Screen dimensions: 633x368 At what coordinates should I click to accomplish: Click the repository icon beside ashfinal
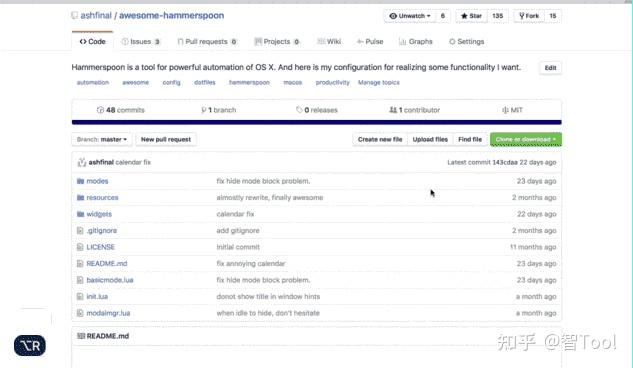[x=74, y=15]
